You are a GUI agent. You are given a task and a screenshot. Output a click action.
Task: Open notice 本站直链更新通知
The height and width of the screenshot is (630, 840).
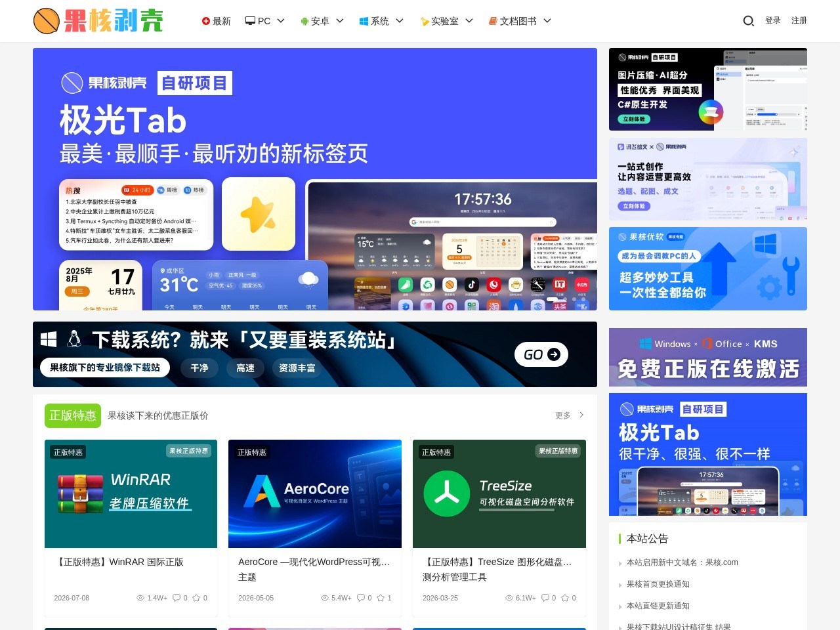click(658, 606)
